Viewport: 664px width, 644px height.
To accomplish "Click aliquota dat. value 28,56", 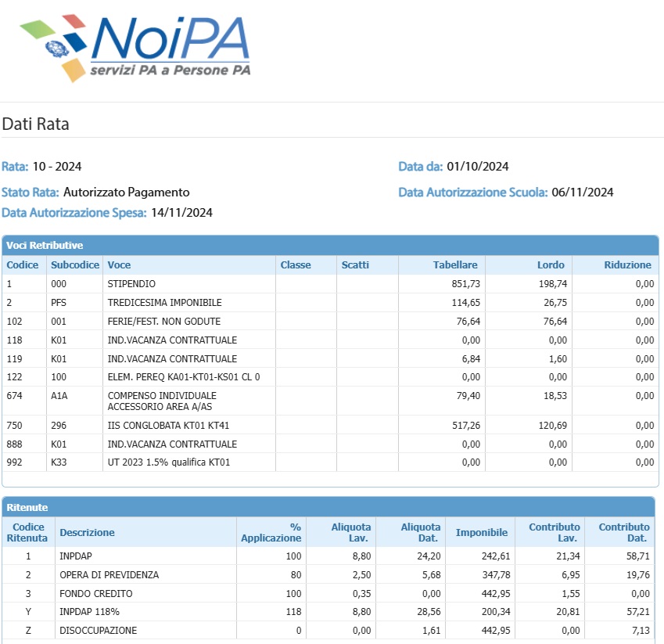I will [429, 612].
